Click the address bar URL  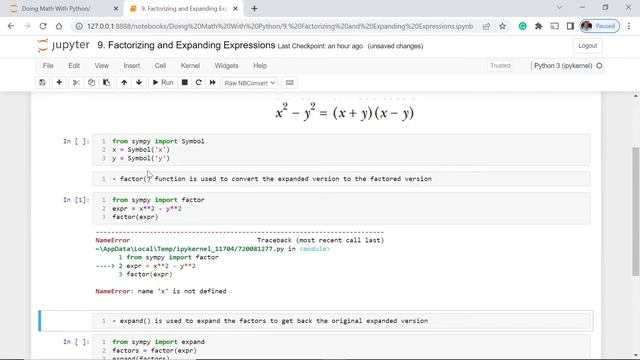coord(280,26)
